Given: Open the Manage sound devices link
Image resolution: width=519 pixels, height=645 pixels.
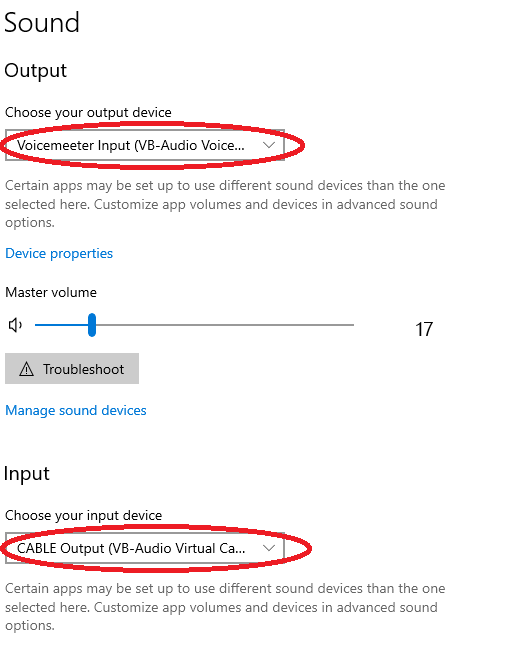Looking at the screenshot, I should click(76, 410).
